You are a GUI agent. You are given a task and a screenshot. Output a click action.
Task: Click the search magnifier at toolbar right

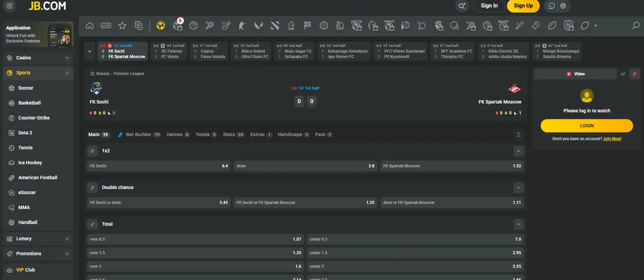coord(636,25)
